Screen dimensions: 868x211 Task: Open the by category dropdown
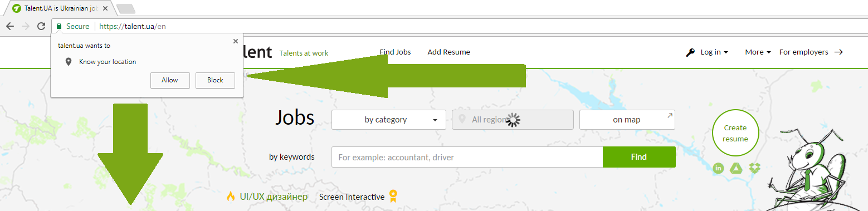point(389,120)
